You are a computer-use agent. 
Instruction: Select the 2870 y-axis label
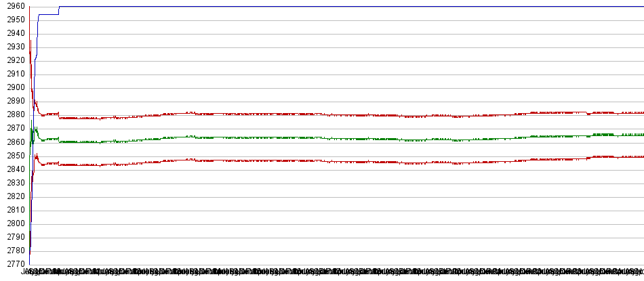tap(13, 129)
